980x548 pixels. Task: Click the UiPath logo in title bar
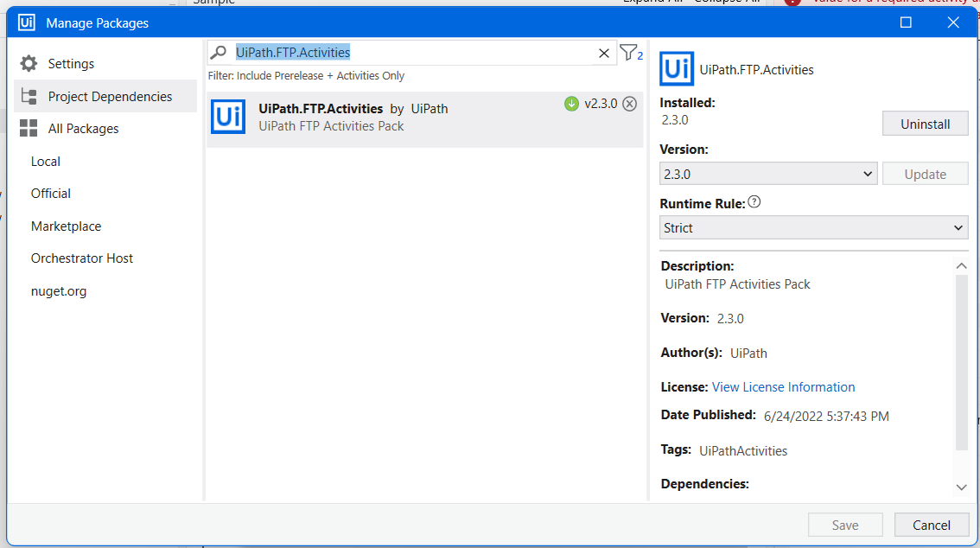(26, 22)
